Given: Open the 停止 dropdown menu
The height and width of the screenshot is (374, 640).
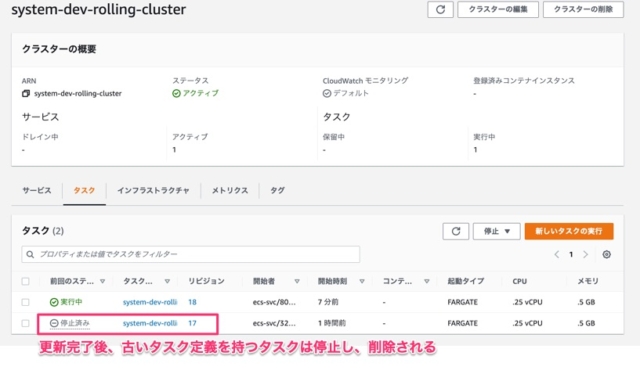Looking at the screenshot, I should [496, 231].
